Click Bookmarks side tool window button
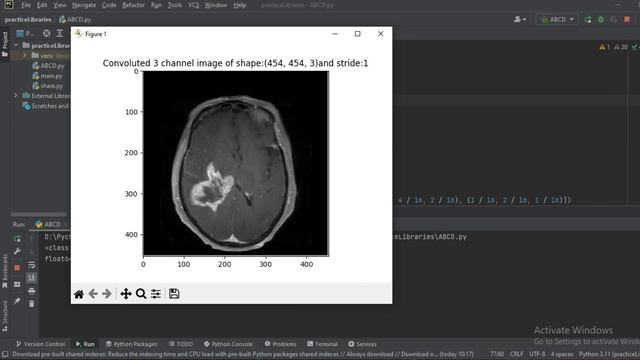640x360 pixels. pyautogui.click(x=5, y=271)
